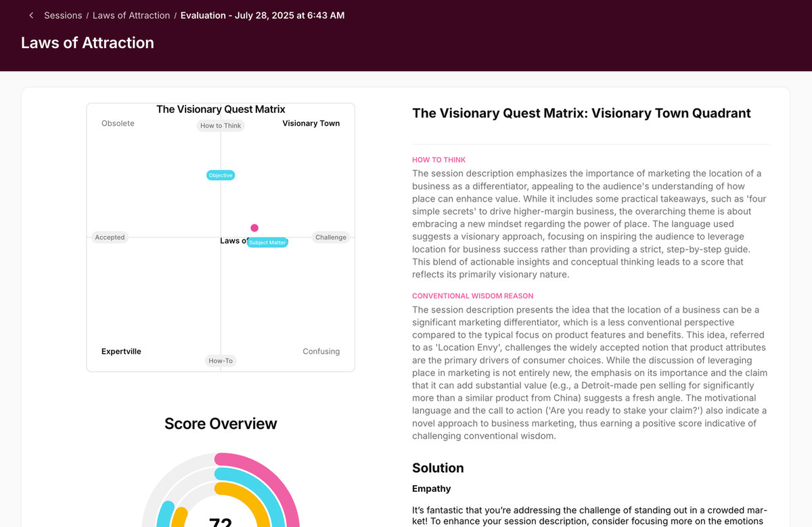Select the Accepted axis pill
Viewport: 812px width, 527px height.
[110, 237]
